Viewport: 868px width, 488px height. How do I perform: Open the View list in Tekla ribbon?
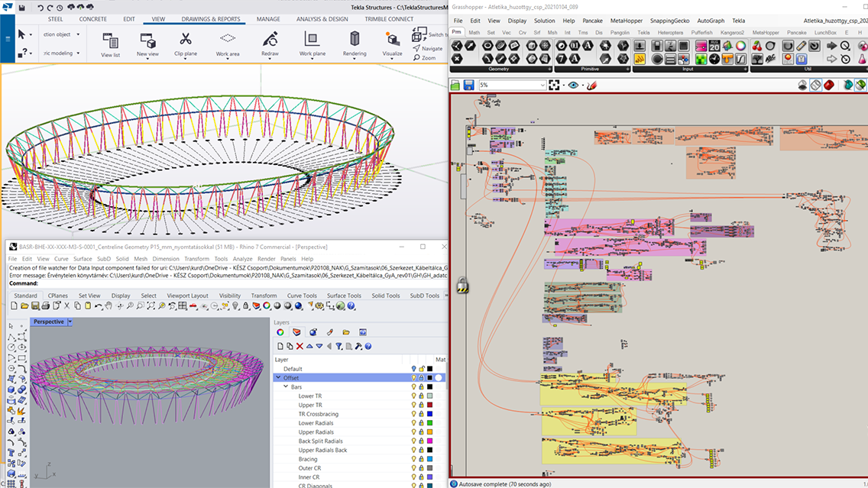pos(110,45)
